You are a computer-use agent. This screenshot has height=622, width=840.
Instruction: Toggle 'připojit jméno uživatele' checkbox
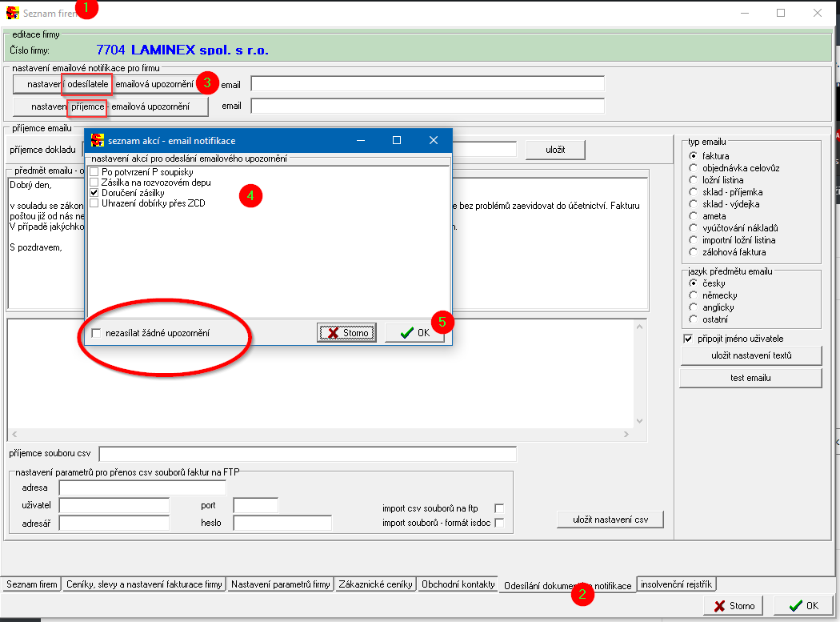tap(688, 339)
